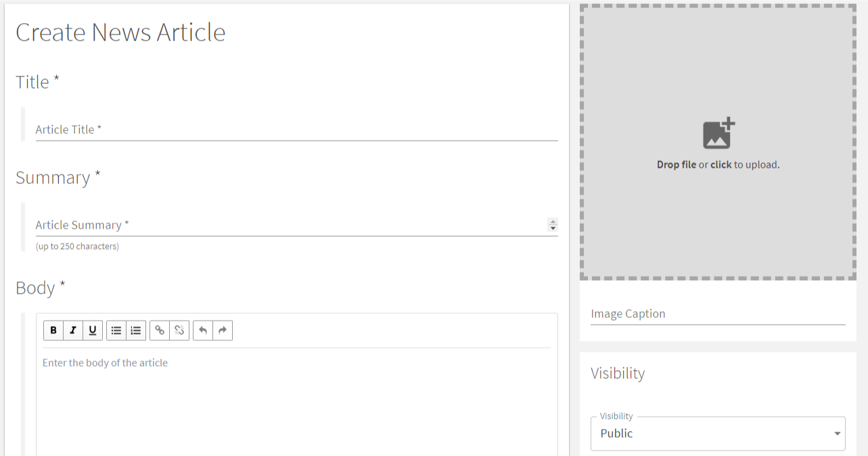The width and height of the screenshot is (868, 456).
Task: Increase Article Summary field with up arrow
Action: point(553,222)
